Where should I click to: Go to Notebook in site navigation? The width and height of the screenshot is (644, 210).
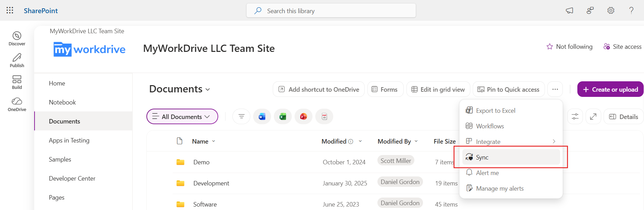click(x=62, y=102)
